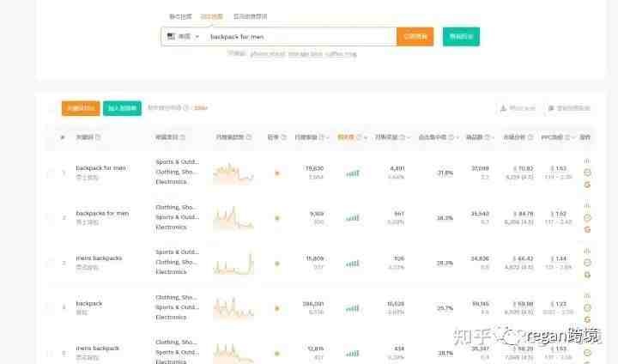Click the chart action icon for 'mens backpacks'
The image size is (618, 364).
click(587, 251)
